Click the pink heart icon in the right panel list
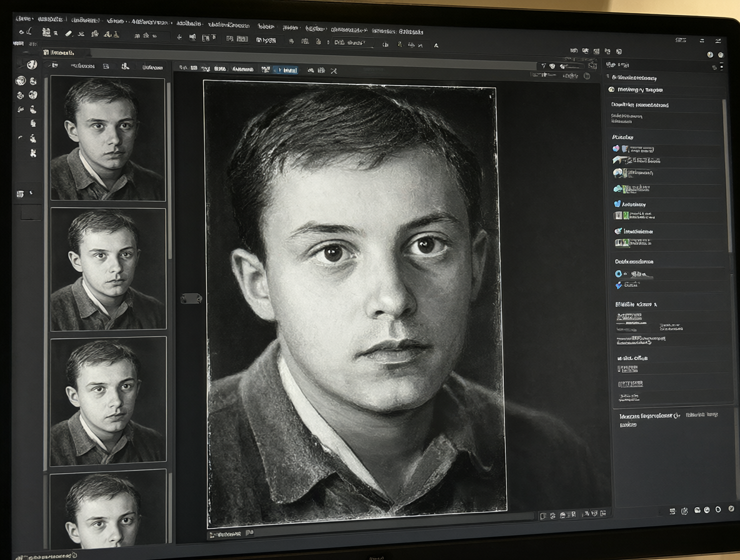 click(x=616, y=149)
